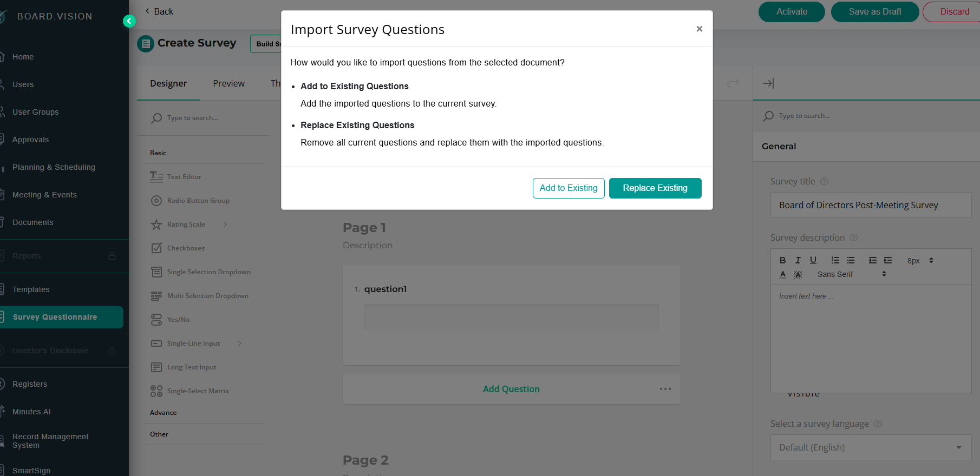Open the Sans Serif font dropdown
This screenshot has width=980, height=476.
(852, 274)
